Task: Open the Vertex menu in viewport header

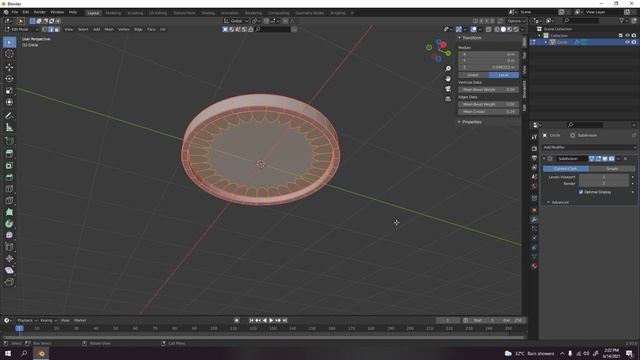Action: click(124, 29)
